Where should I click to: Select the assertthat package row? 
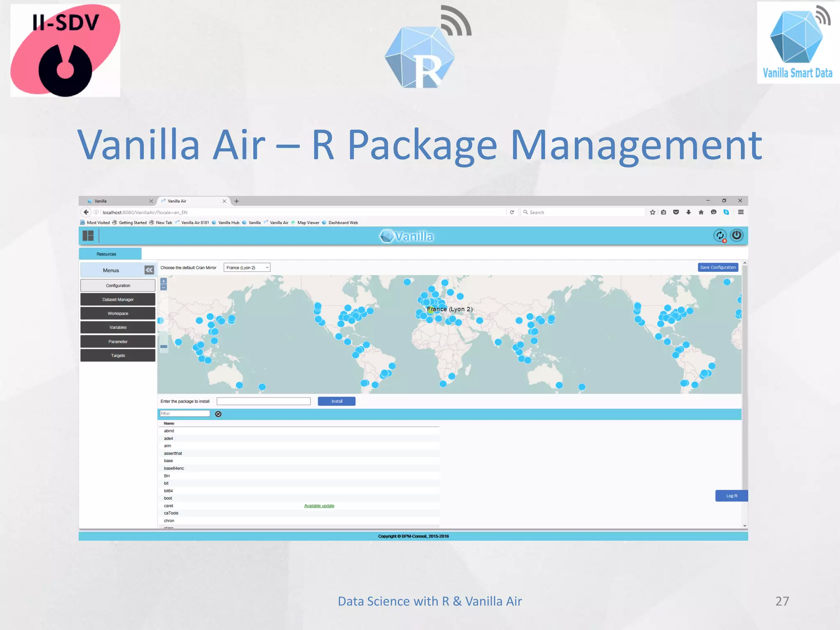click(299, 453)
